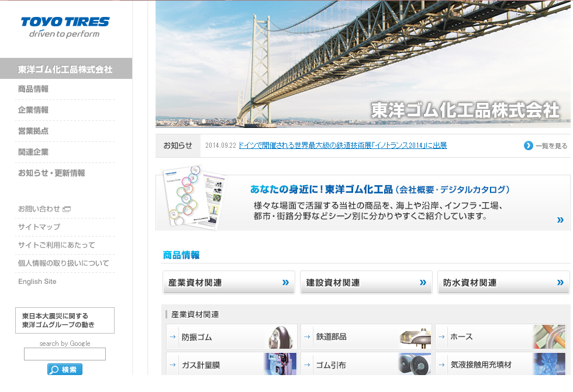Select 東洋ゴム化工品株式会社 in the sidebar menu
This screenshot has width=573, height=392.
[65, 68]
